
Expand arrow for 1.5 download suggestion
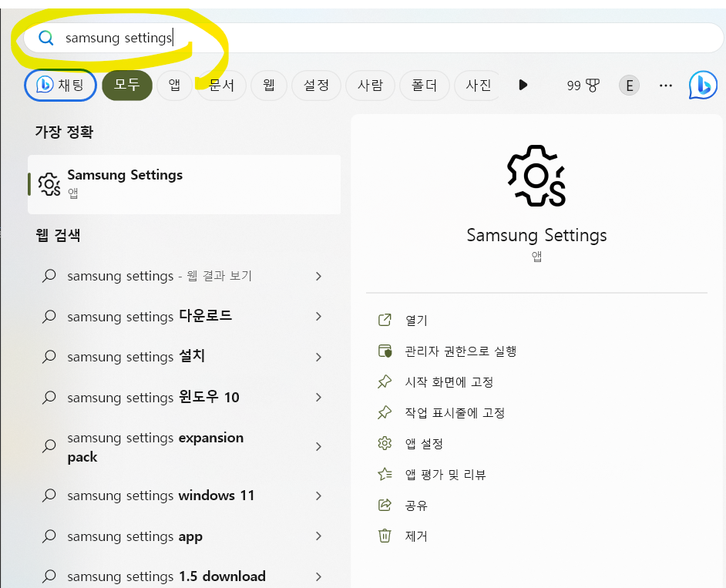318,576
